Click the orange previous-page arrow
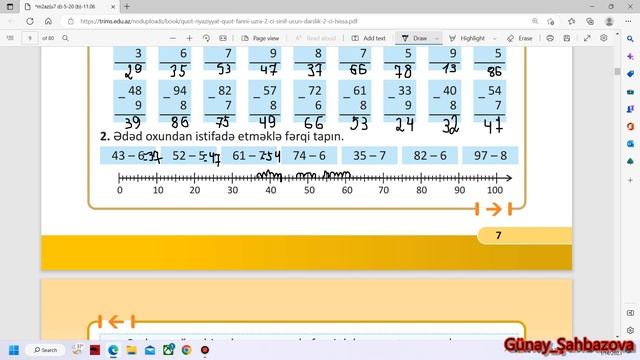640x360 pixels. (116, 322)
